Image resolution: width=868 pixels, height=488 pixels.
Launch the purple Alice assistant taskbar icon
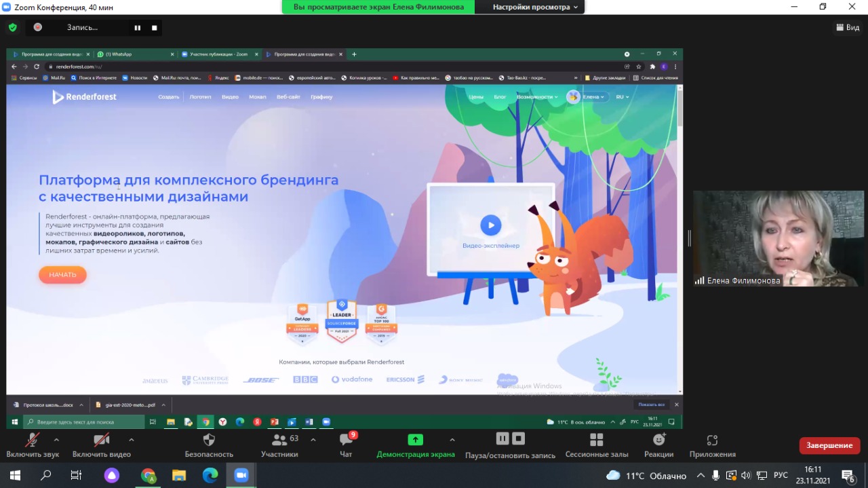[111, 475]
